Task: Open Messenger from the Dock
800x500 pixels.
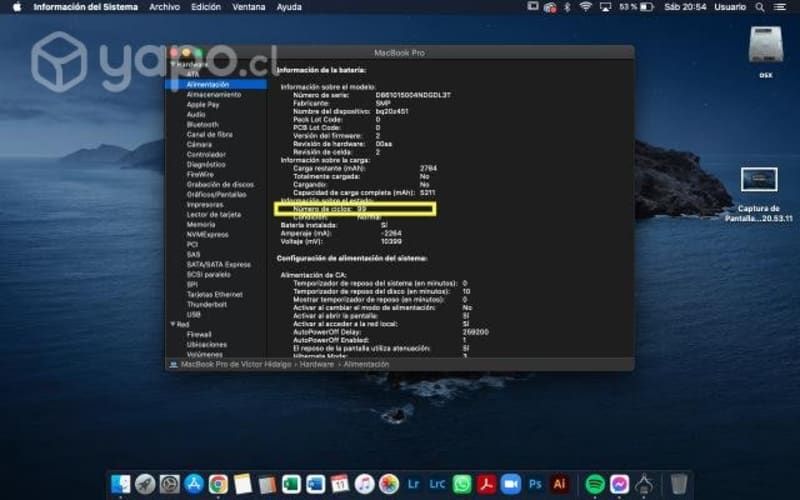Action: pyautogui.click(x=619, y=484)
